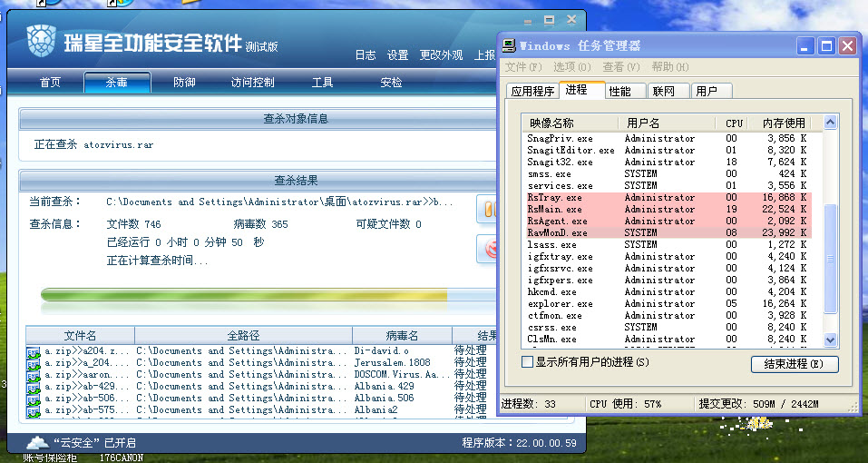This screenshot has height=463, width=868.
Task: Maximize the Rising antivirus window
Action: point(549,21)
